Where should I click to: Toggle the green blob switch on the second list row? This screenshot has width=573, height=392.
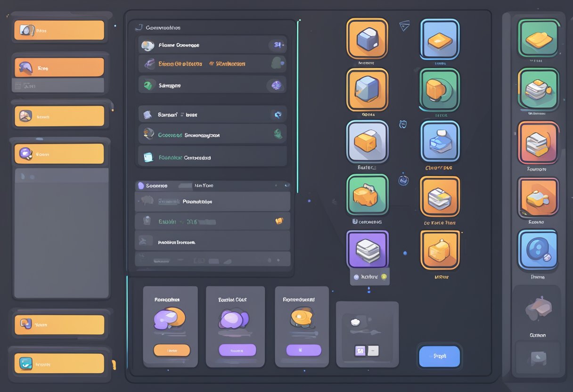[277, 63]
